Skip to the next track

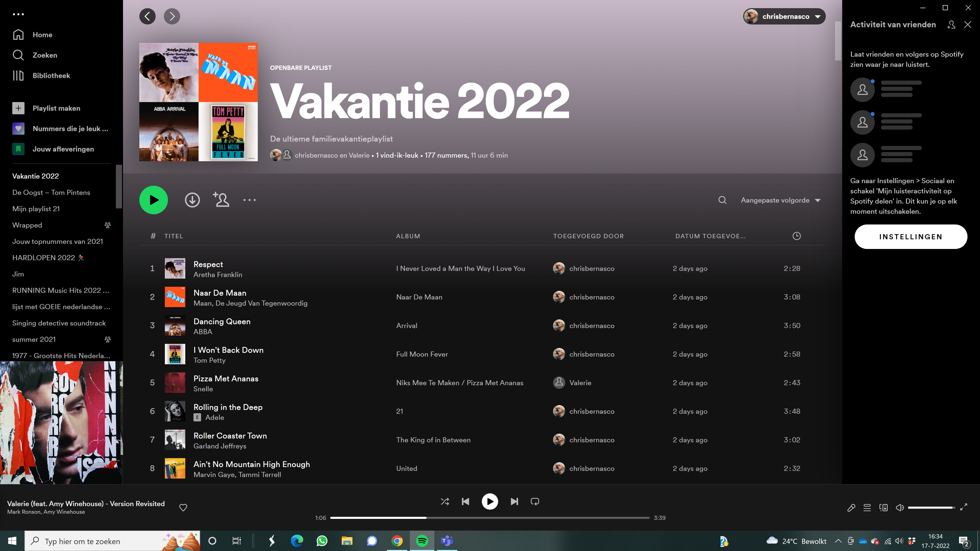[514, 502]
